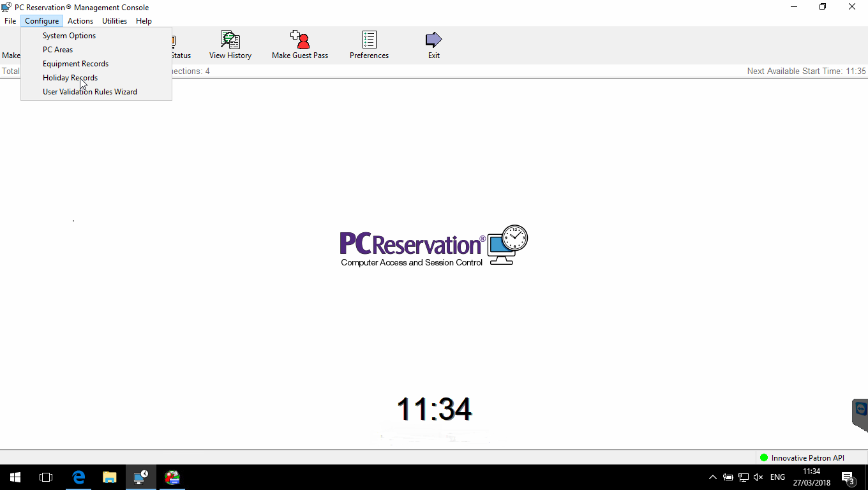The width and height of the screenshot is (868, 490).
Task: Click the muted volume tray icon
Action: pyautogui.click(x=759, y=477)
